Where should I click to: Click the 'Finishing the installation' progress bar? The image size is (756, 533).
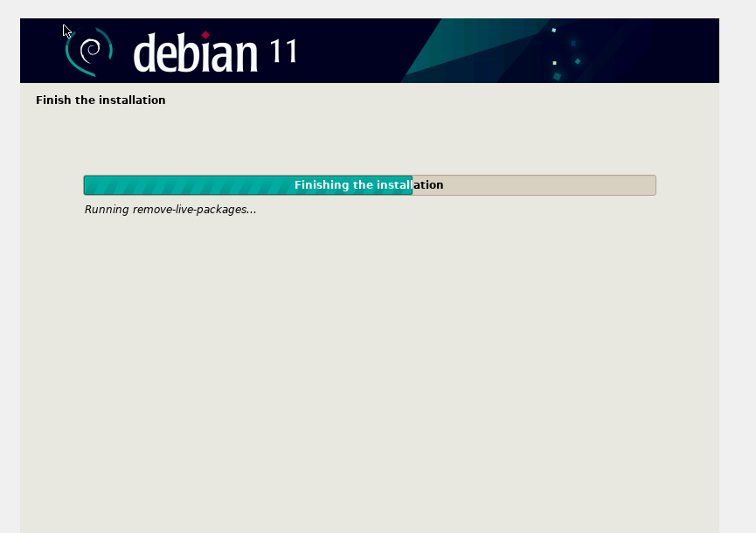click(370, 185)
